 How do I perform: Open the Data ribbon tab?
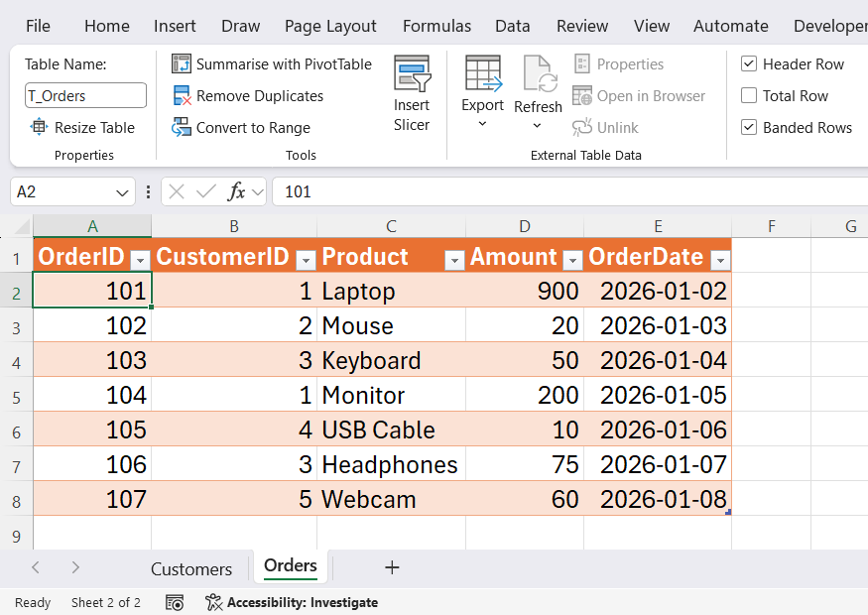[x=513, y=26]
